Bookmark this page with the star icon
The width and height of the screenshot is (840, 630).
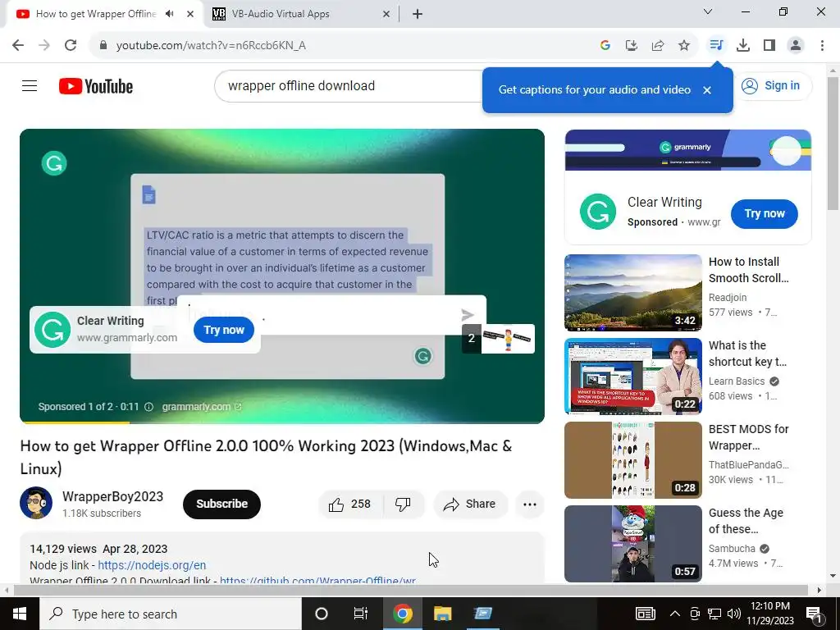click(684, 46)
